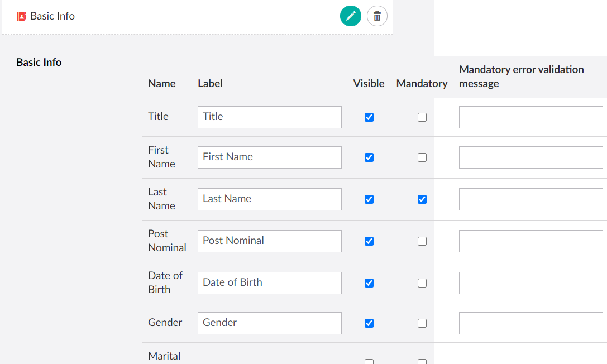Edit the Basic Info section using the pencil icon
This screenshot has width=607, height=364.
pyautogui.click(x=351, y=16)
